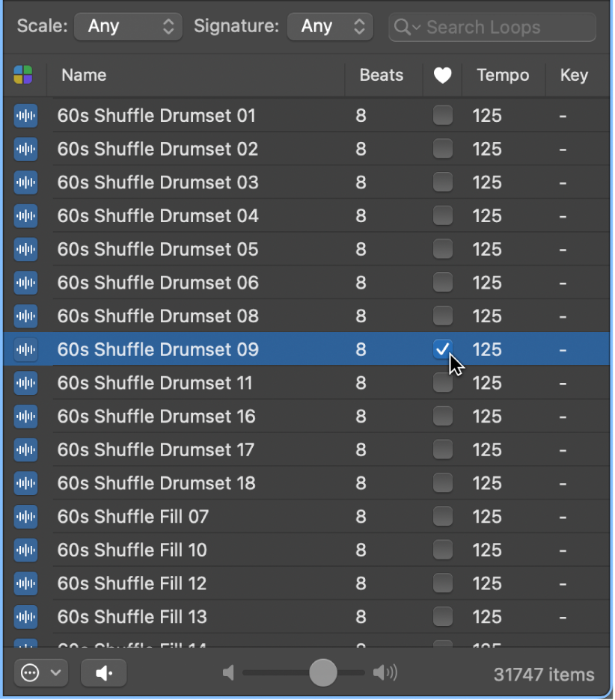Click the speaker preview playback button
This screenshot has width=615, height=700.
coord(103,673)
